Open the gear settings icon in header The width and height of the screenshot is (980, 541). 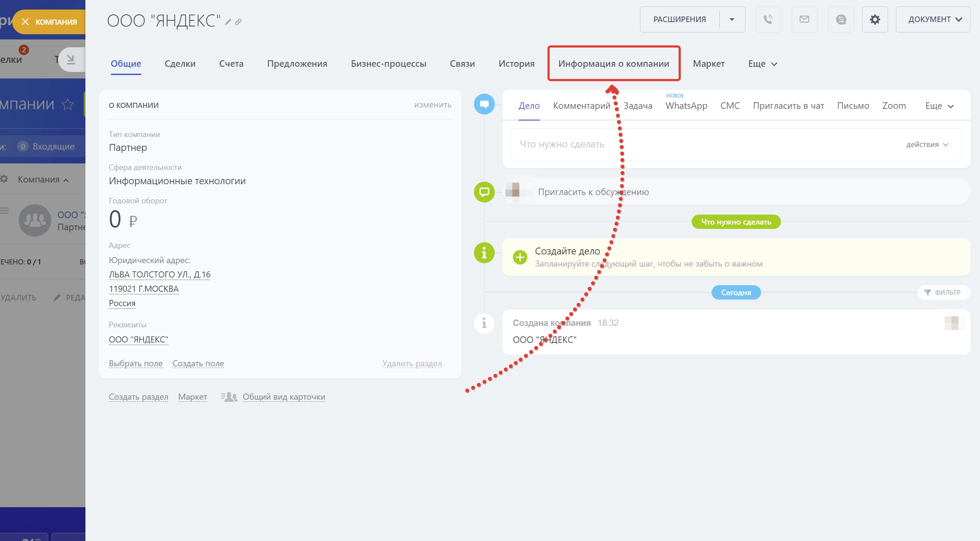pos(875,20)
